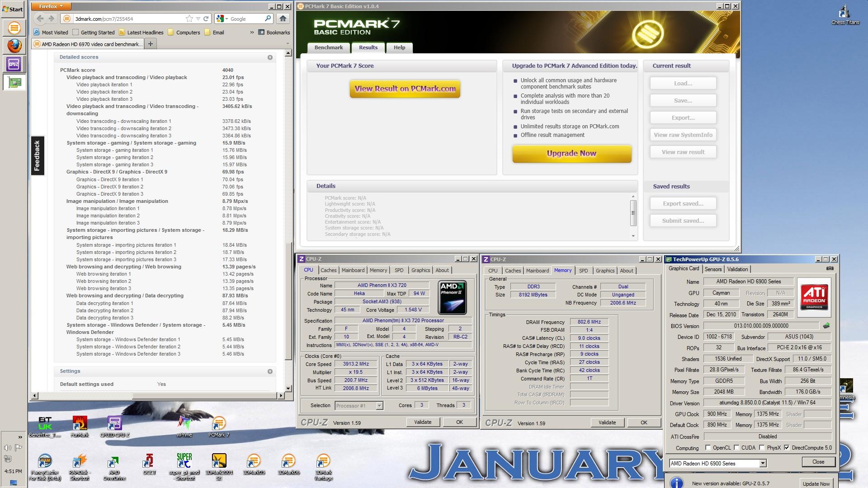Open the Most Visited bookmarks folder
868x488 pixels.
click(51, 32)
